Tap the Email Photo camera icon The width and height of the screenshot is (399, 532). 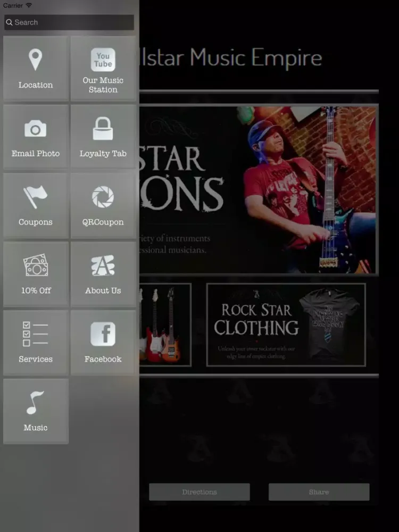pyautogui.click(x=35, y=129)
